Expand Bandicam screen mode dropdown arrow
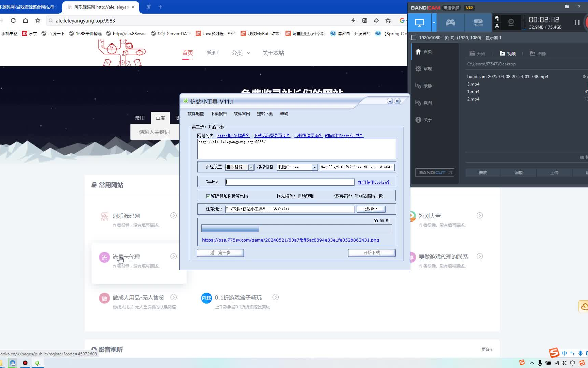This screenshot has width=588, height=368. pos(434,23)
